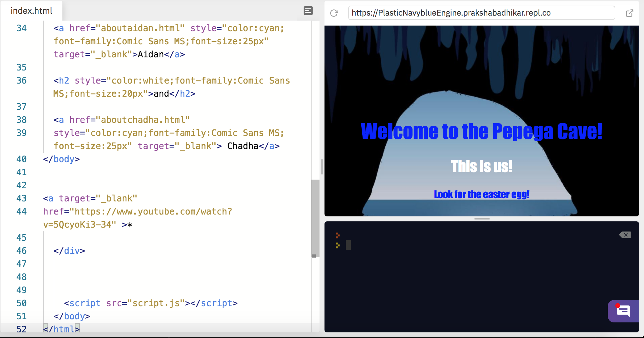
Task: Place cursor at the console input prompt
Action: pyautogui.click(x=348, y=245)
